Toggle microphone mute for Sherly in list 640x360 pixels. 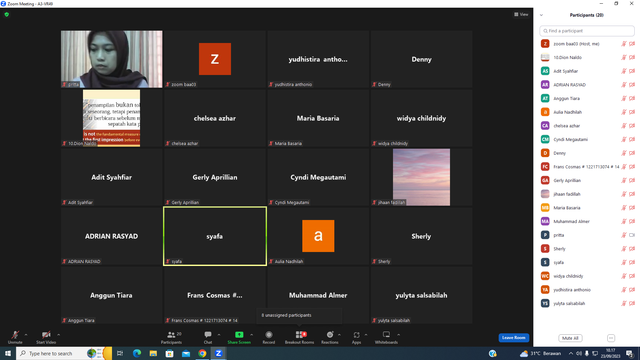coord(624,249)
